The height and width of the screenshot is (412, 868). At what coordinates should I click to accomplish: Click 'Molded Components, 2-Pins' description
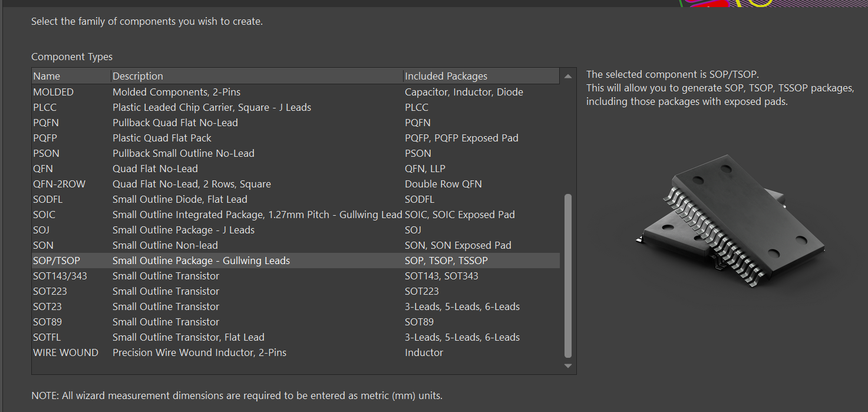[x=176, y=92]
